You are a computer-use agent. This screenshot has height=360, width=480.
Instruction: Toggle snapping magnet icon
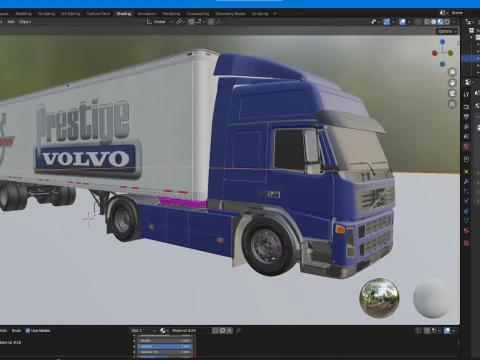point(191,22)
